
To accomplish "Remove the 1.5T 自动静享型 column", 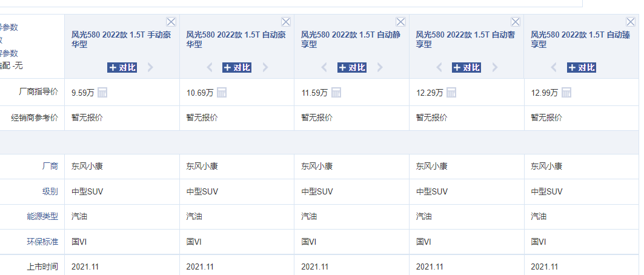I will point(400,22).
